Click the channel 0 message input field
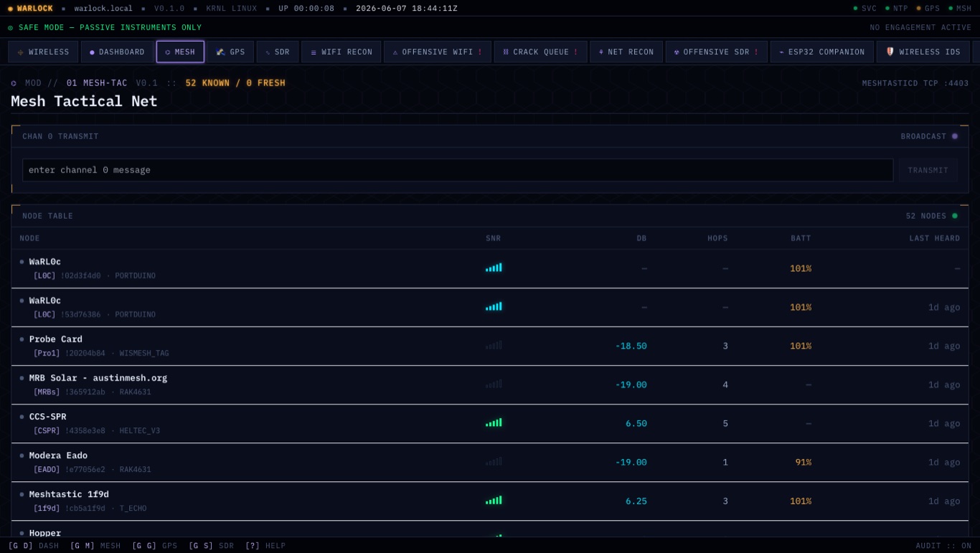Image resolution: width=980 pixels, height=553 pixels. (458, 170)
